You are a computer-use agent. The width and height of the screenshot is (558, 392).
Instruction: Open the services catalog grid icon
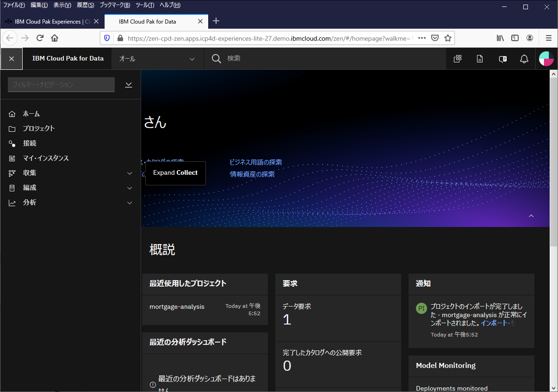coord(458,59)
